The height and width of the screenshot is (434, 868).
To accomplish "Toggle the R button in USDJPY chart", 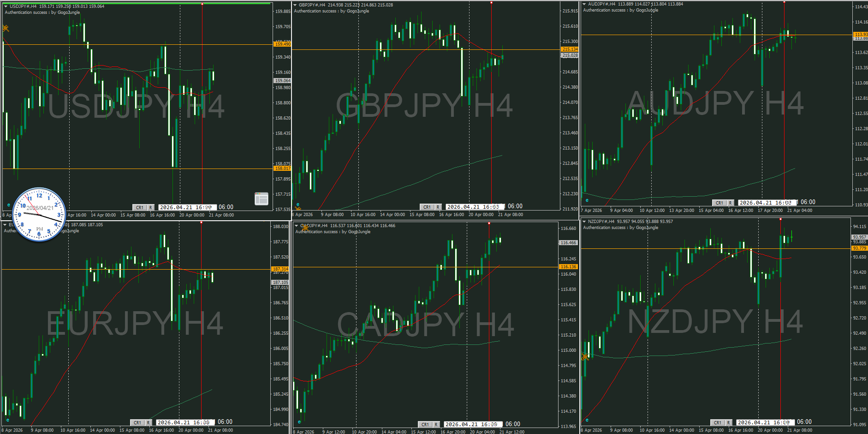I will coord(150,208).
